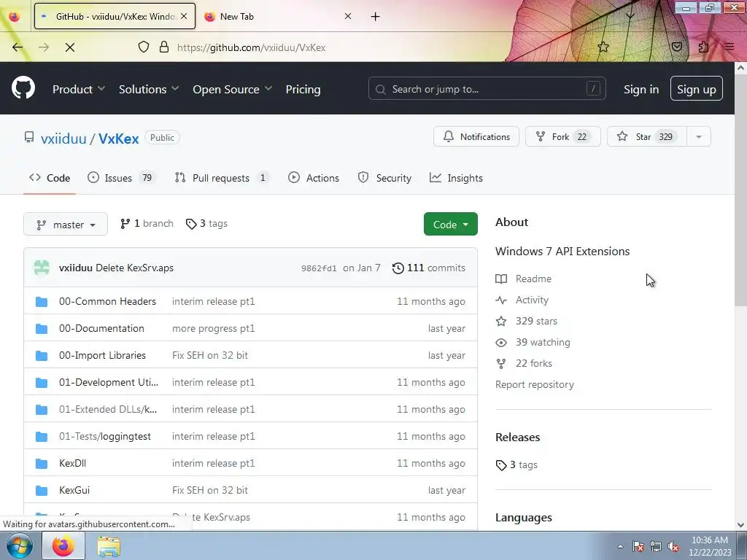
Task: Open the green Code dropdown button
Action: click(450, 225)
